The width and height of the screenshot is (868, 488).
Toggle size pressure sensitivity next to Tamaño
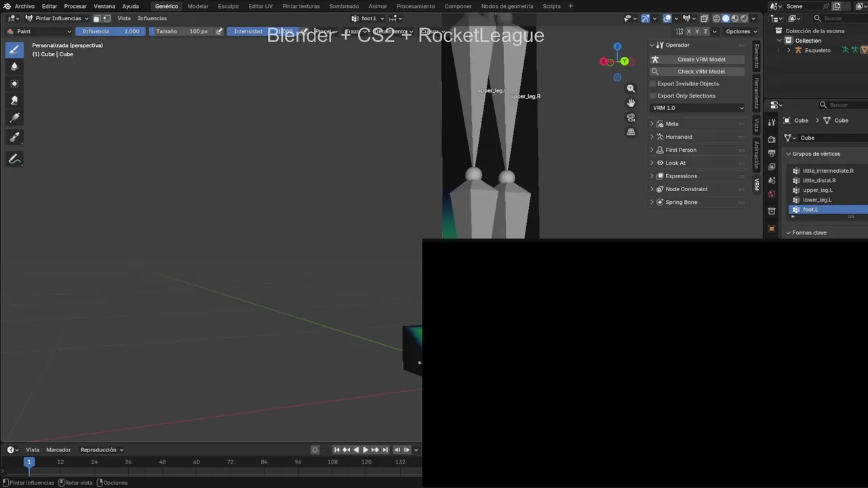pos(219,31)
